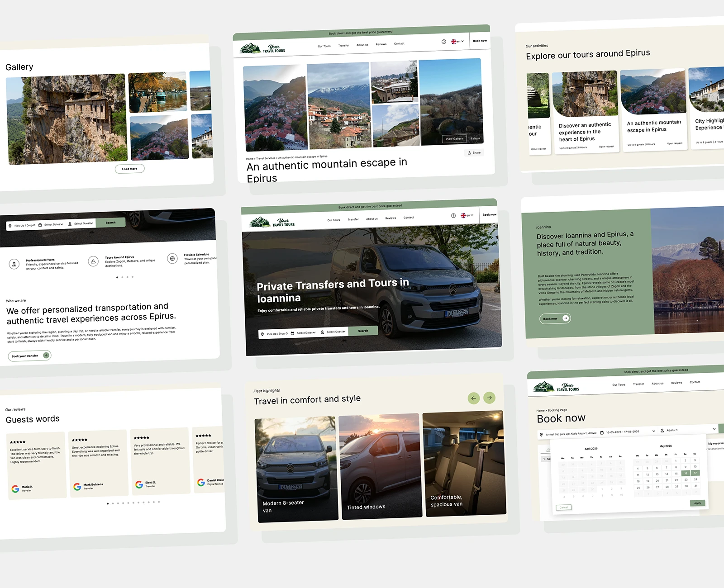Image resolution: width=724 pixels, height=588 pixels.
Task: Open the An authentic mountain escape tour card
Action: [x=654, y=110]
